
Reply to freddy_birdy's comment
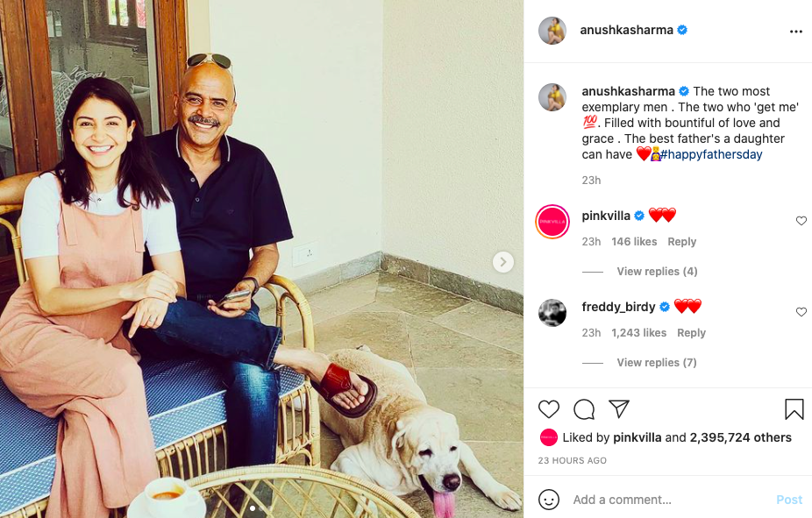click(691, 333)
